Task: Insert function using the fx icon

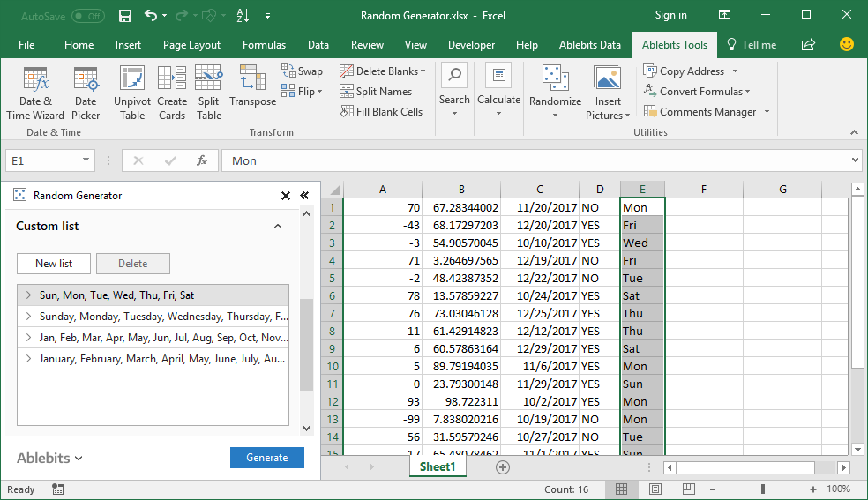Action: (x=202, y=160)
